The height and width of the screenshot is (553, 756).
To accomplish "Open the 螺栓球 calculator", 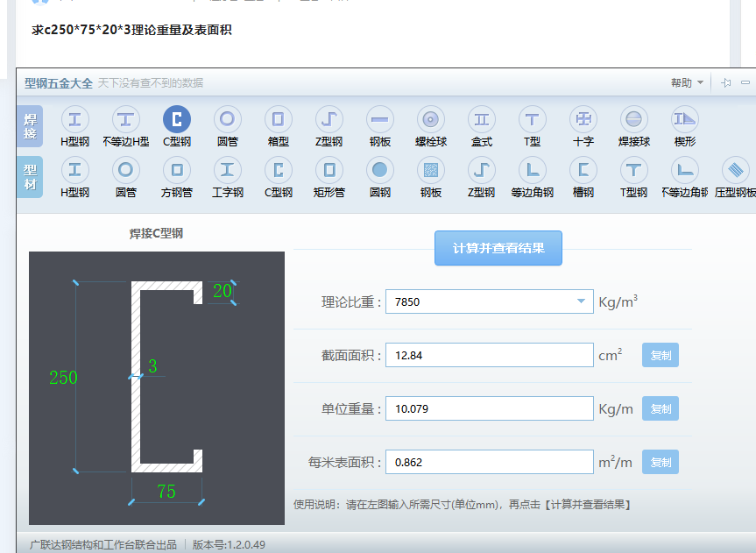I will (x=430, y=123).
